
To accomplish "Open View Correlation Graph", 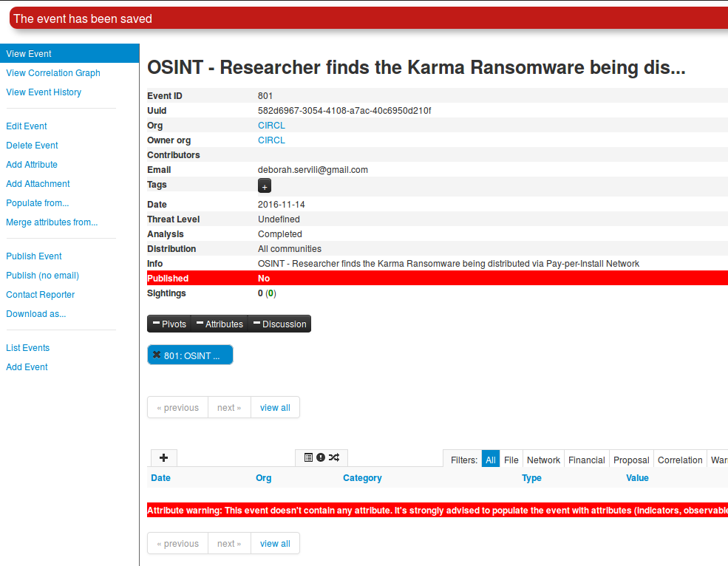I will pos(53,73).
